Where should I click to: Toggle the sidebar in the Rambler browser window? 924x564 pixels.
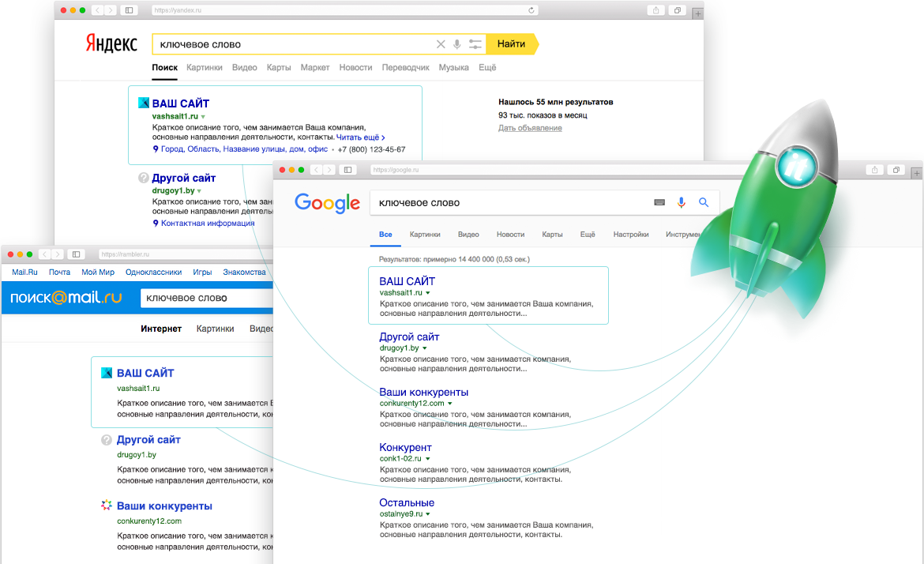click(x=76, y=254)
